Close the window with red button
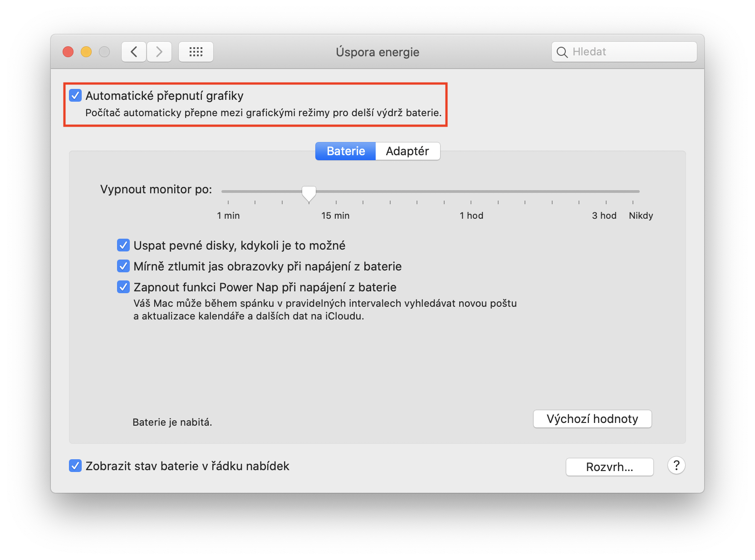755x560 pixels. coord(68,52)
